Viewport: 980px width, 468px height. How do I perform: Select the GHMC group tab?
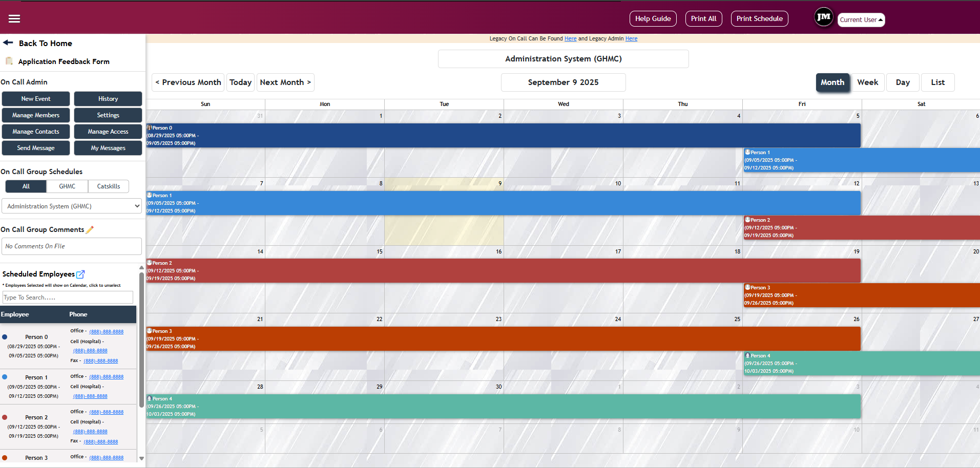67,186
